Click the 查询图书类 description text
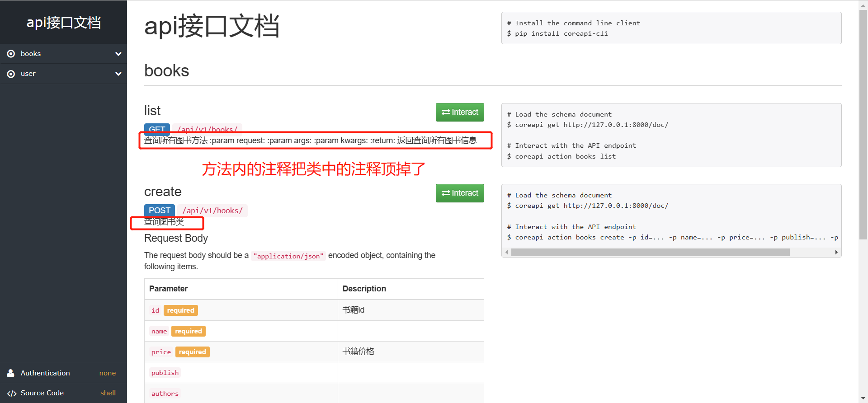This screenshot has width=868, height=403. pos(164,222)
